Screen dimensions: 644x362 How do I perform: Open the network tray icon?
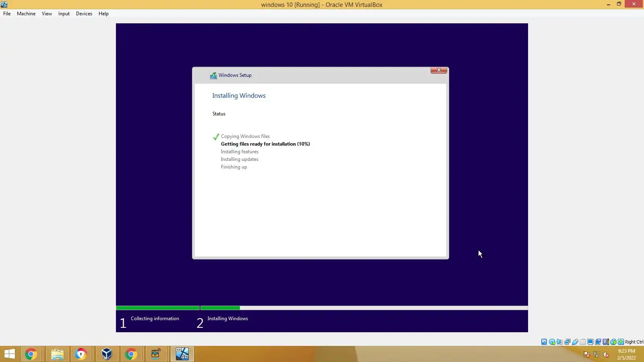click(597, 354)
